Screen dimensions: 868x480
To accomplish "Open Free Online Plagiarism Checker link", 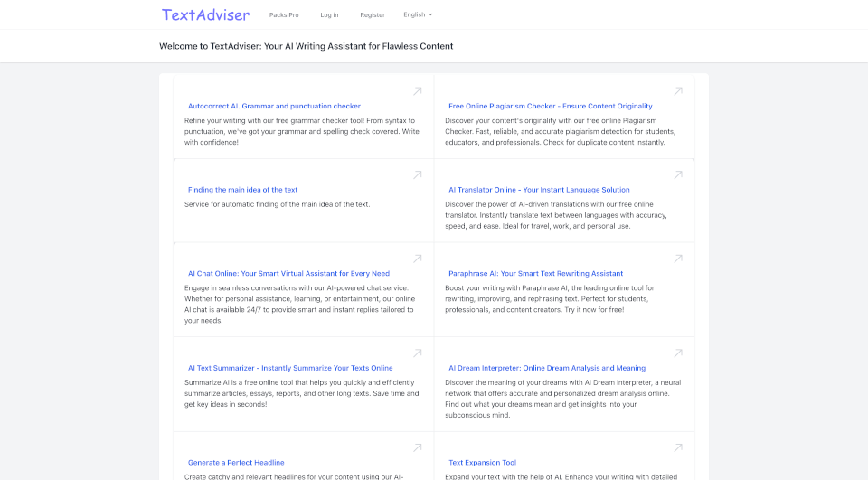I will (551, 107).
